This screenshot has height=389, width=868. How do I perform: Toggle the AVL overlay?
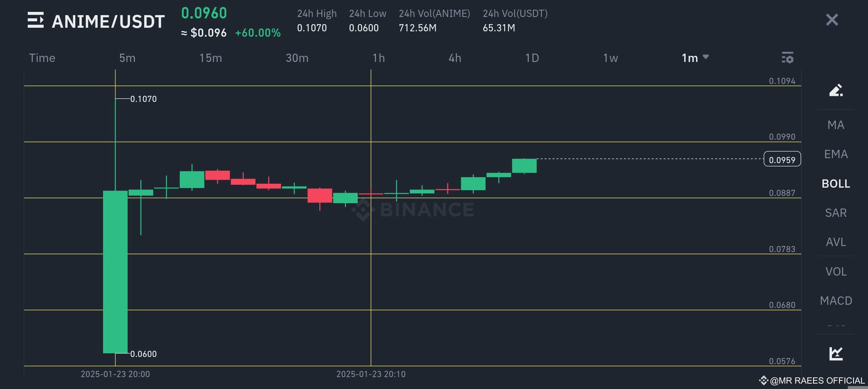pyautogui.click(x=836, y=242)
